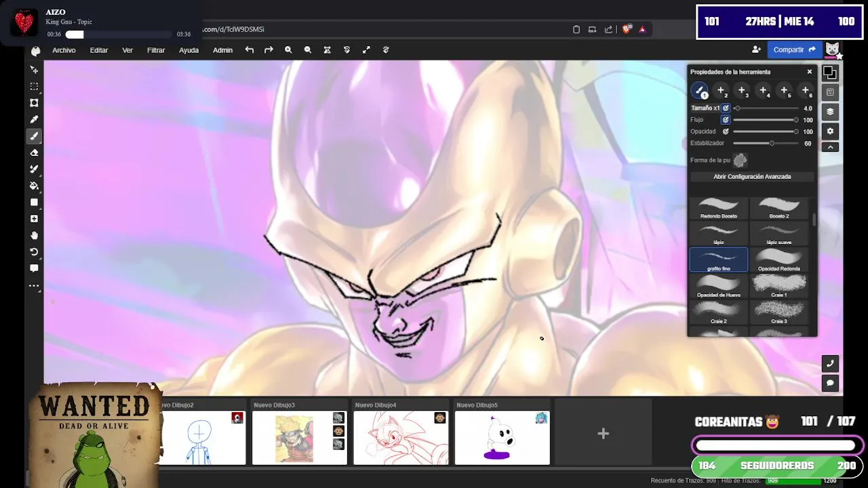Click the undo arrow
Image resolution: width=868 pixels, height=488 pixels.
click(x=250, y=49)
